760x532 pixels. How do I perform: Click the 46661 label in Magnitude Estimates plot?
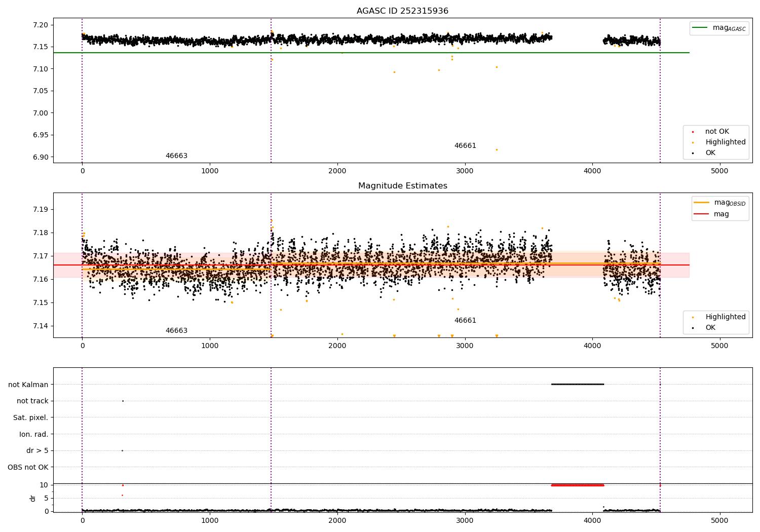(465, 321)
